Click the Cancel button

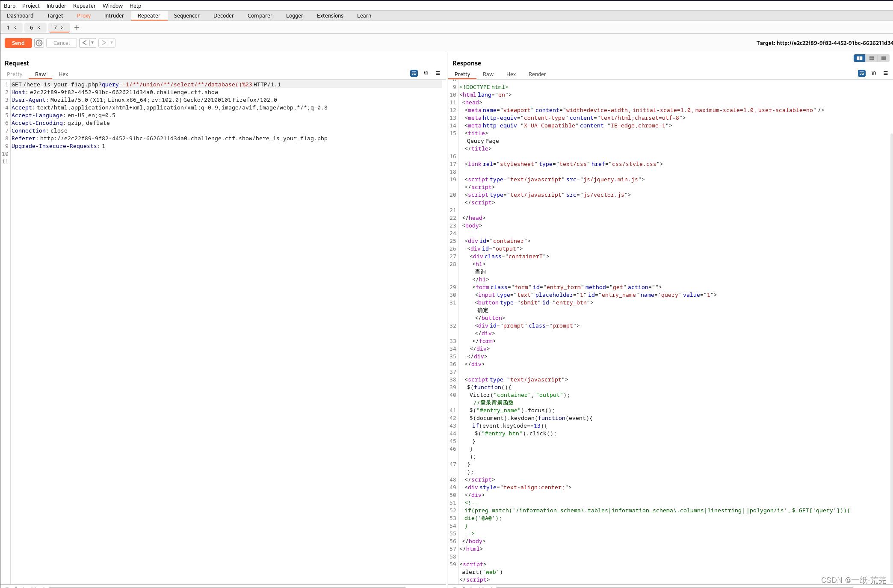62,43
